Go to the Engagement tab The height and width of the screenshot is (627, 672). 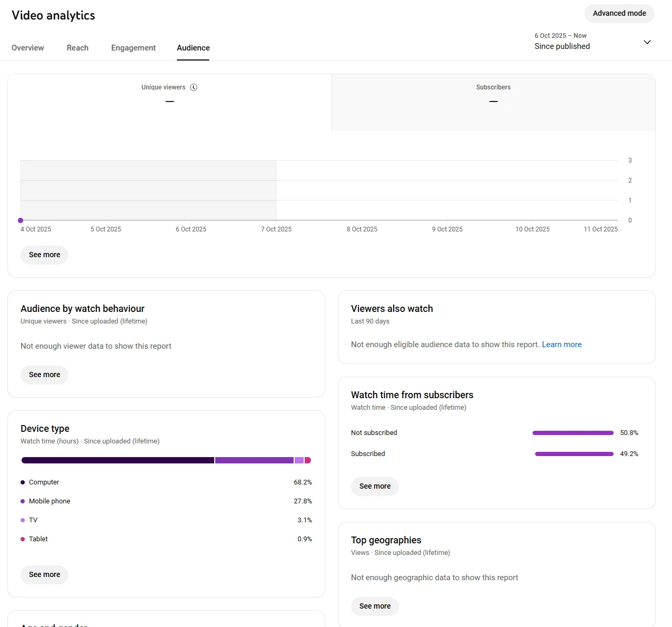(x=133, y=48)
